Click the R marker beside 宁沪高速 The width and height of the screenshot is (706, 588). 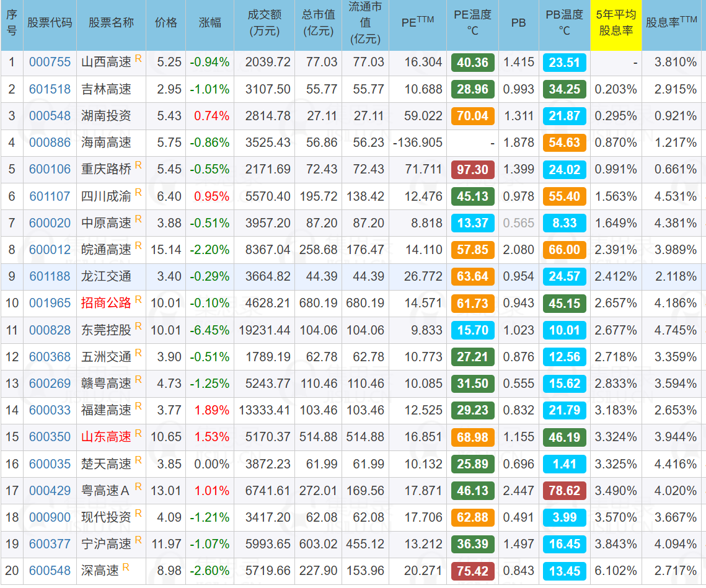click(138, 540)
